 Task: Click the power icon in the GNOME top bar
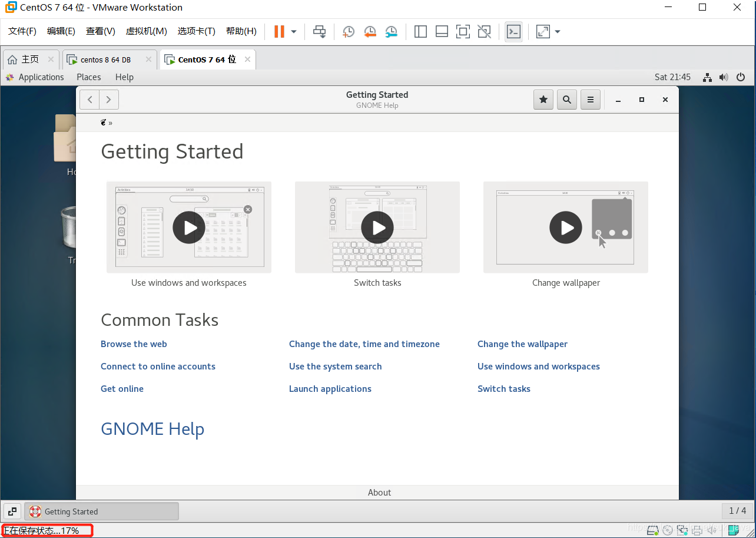pyautogui.click(x=741, y=77)
